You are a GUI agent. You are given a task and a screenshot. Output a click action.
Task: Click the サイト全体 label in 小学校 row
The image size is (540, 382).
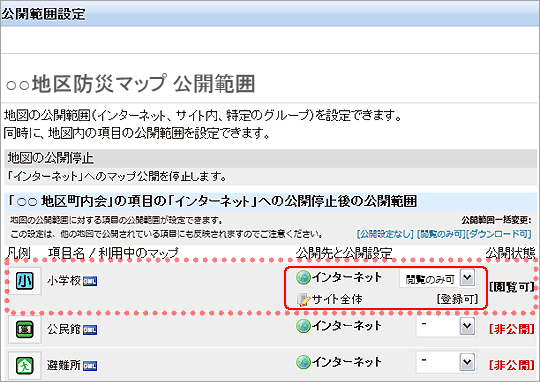337,299
